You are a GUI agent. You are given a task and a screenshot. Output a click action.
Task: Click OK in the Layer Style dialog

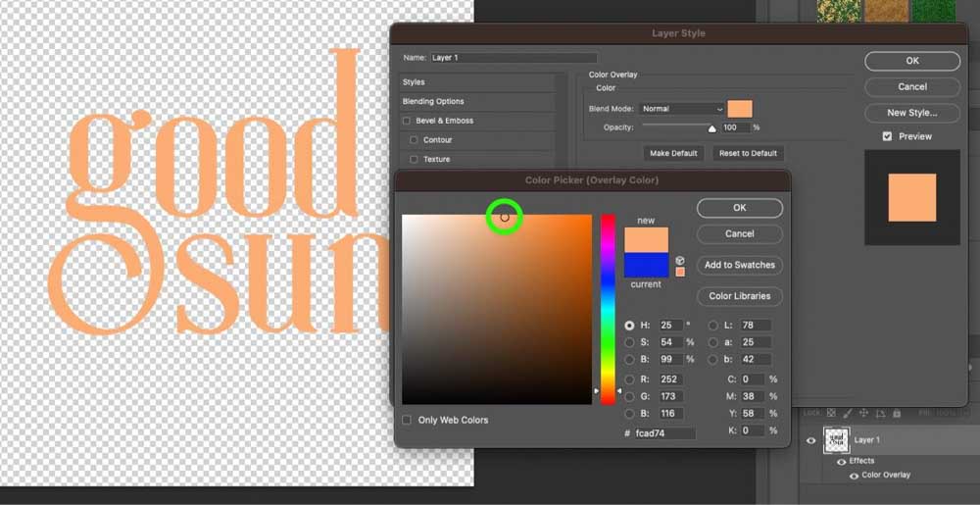pos(912,61)
